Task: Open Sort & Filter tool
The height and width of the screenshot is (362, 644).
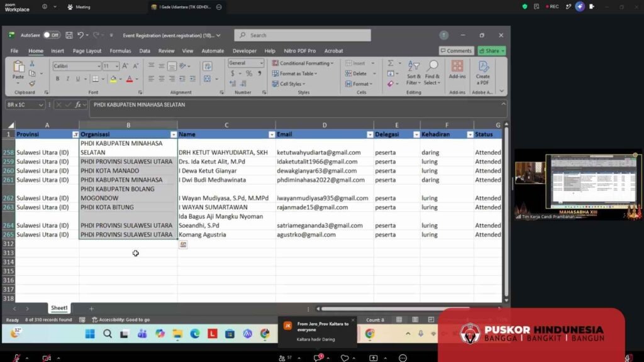Action: point(414,73)
